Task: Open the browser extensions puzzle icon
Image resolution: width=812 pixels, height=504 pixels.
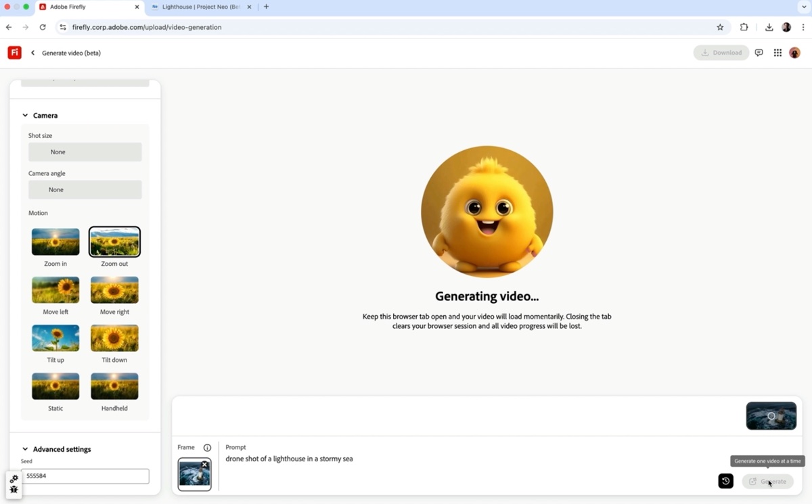Action: [x=744, y=27]
